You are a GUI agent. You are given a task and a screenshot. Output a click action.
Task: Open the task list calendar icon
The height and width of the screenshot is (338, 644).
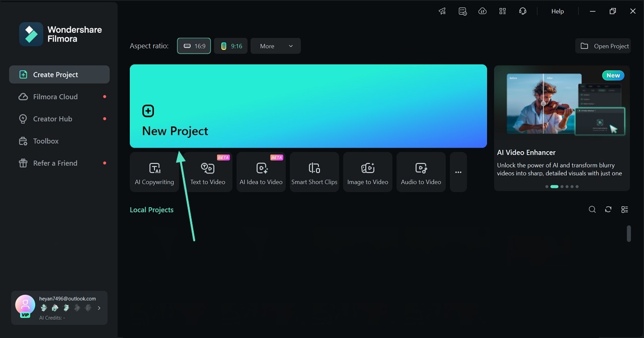463,11
